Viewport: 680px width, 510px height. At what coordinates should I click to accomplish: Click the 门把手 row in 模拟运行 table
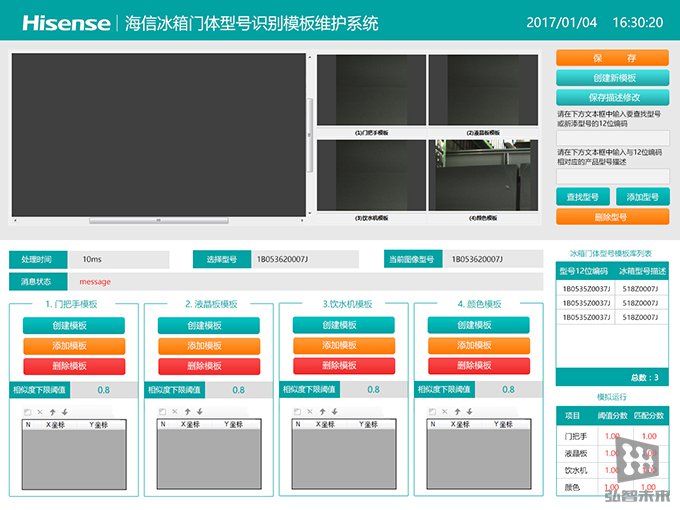click(612, 436)
